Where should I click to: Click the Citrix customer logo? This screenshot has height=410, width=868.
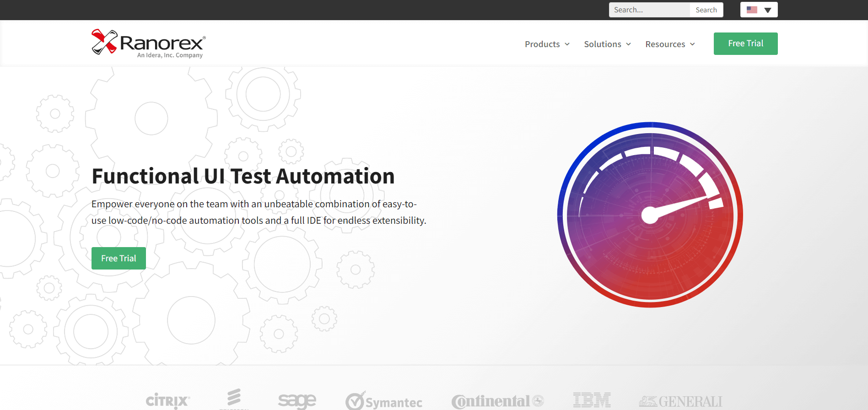click(x=167, y=401)
